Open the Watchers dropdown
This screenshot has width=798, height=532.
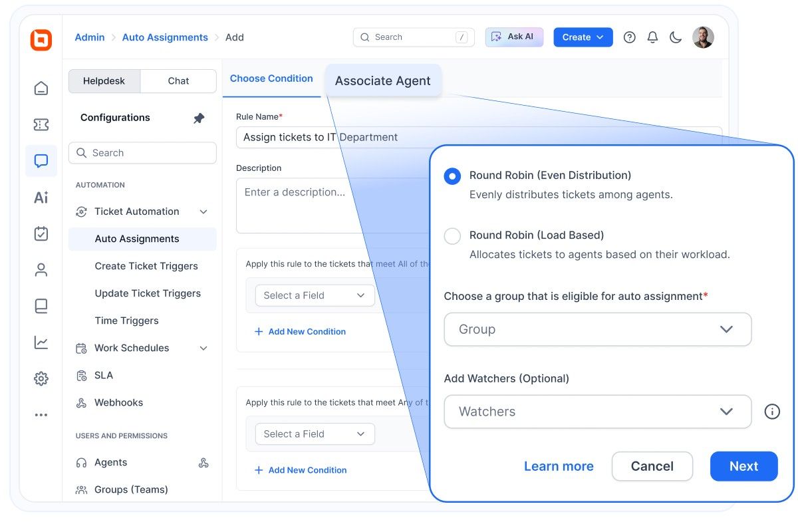(x=597, y=412)
